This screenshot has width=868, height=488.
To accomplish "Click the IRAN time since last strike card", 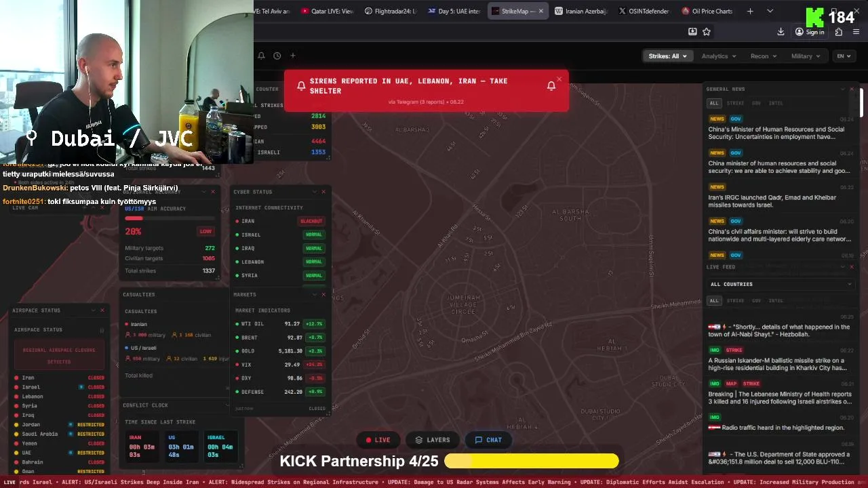I will [144, 445].
